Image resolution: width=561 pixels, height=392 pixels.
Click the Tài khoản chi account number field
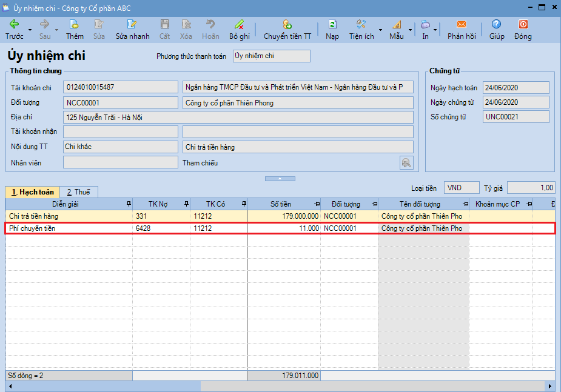(121, 87)
